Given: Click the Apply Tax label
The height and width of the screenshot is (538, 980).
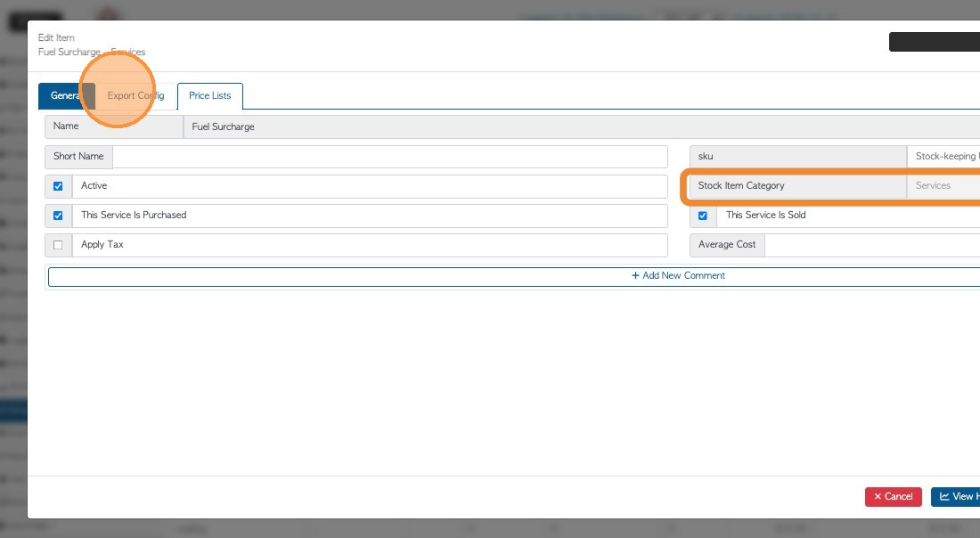Looking at the screenshot, I should coord(102,244).
